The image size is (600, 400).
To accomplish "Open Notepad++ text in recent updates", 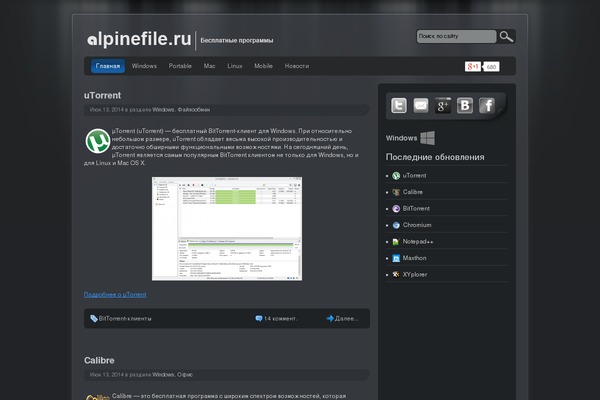I will 418,242.
